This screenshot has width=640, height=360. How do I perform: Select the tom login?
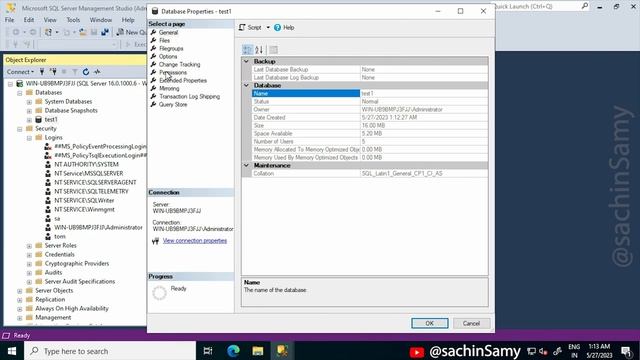(x=60, y=236)
